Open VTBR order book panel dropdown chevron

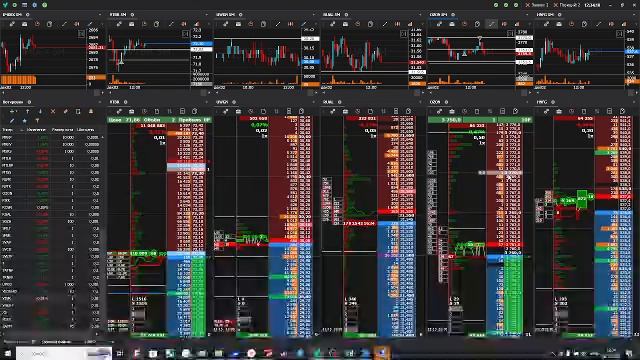click(x=207, y=102)
